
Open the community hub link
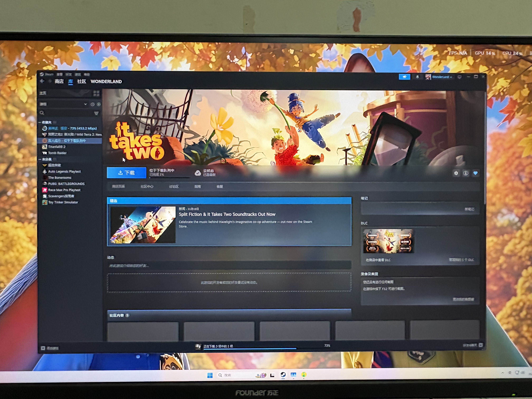(147, 186)
